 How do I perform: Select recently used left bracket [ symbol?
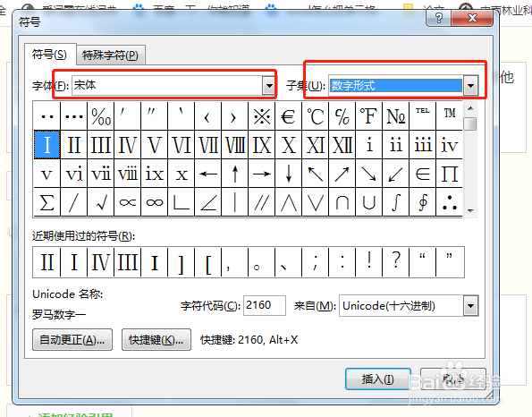[x=208, y=262]
